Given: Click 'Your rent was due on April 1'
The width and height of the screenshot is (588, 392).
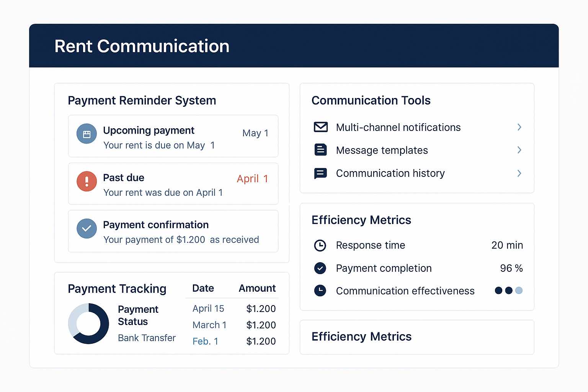Looking at the screenshot, I should 163,193.
